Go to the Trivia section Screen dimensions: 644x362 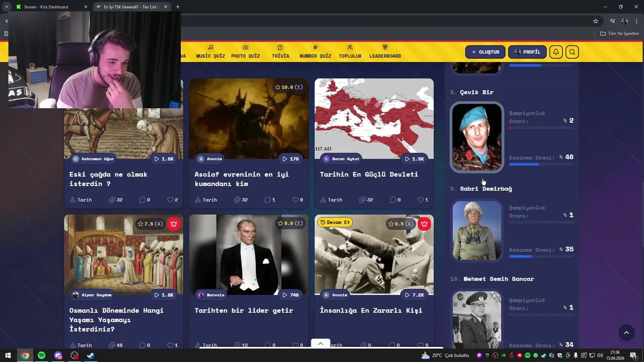280,52
